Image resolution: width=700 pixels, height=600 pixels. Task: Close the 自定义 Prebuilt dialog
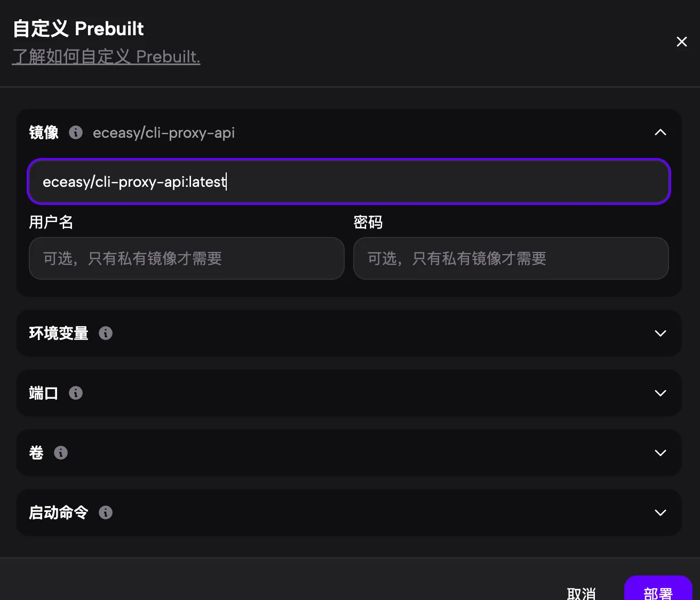tap(681, 42)
